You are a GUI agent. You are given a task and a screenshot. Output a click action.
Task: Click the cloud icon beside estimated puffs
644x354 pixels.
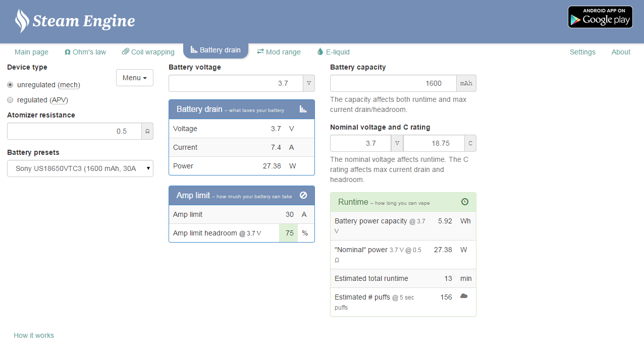click(463, 297)
